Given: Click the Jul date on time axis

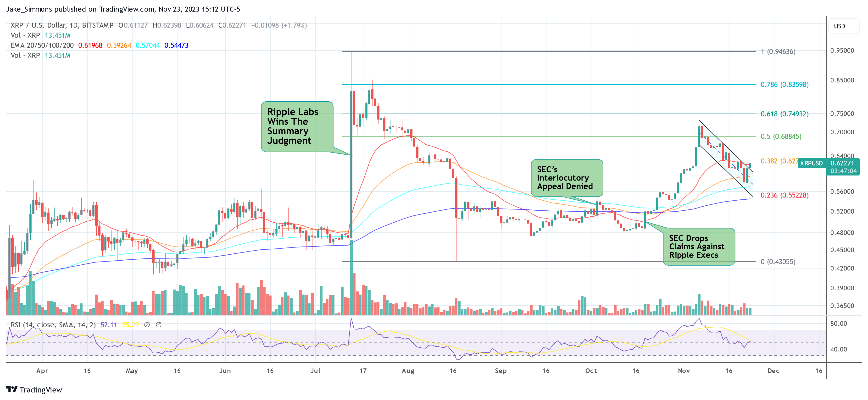Looking at the screenshot, I should 315,371.
